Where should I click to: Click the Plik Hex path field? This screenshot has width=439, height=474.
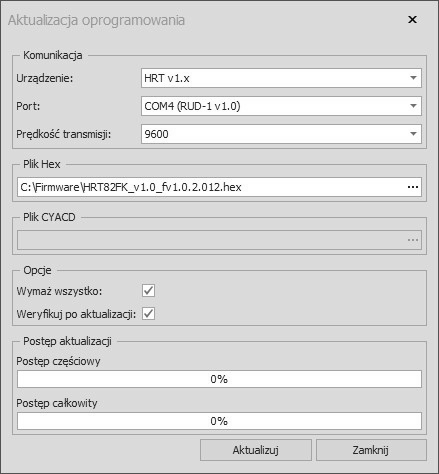[212, 187]
